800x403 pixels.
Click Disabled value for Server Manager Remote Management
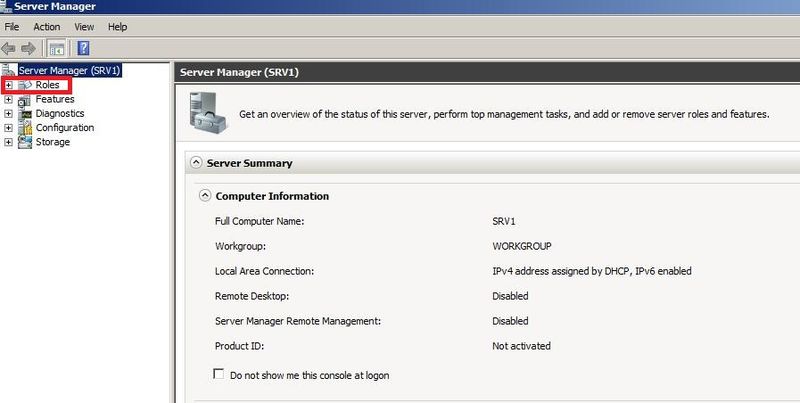[510, 321]
